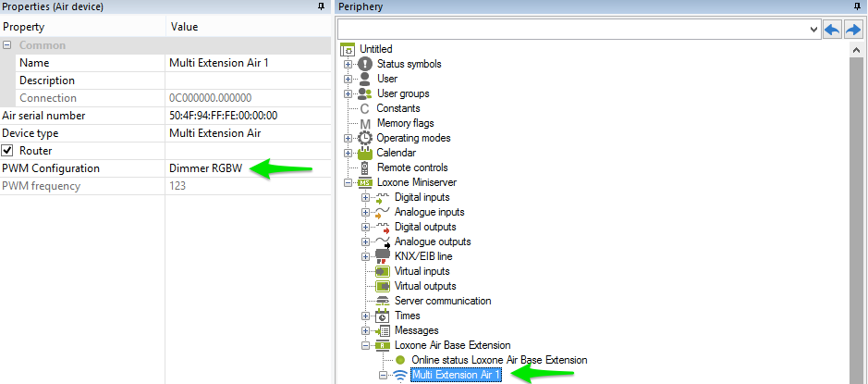Expand the User groups node
The width and height of the screenshot is (868, 384).
point(348,93)
